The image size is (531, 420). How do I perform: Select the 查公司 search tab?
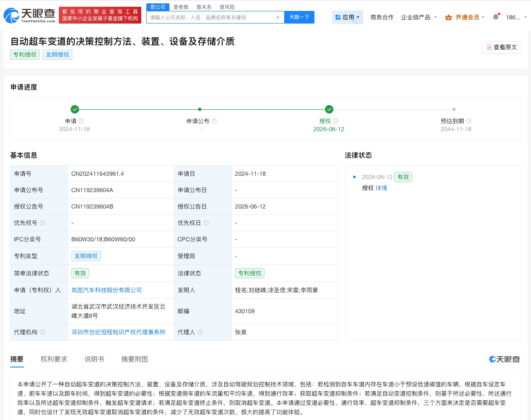(158, 7)
